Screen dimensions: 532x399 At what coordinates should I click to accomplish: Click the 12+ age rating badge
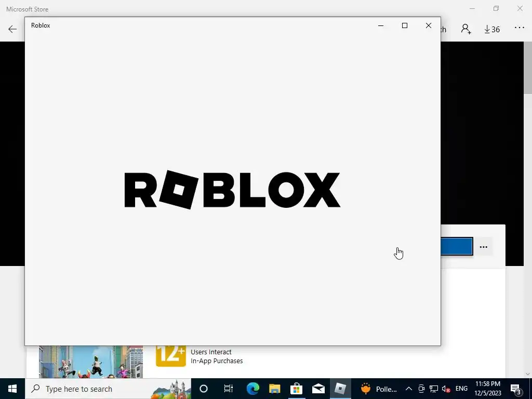[x=170, y=356]
